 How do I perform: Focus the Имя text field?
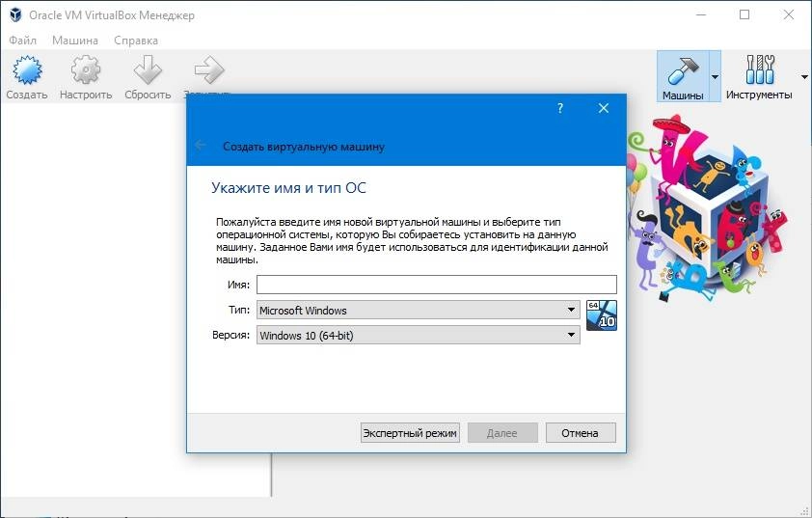(x=437, y=285)
